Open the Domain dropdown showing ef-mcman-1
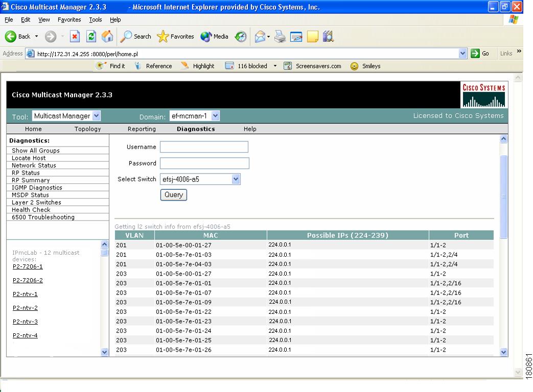 (x=194, y=116)
